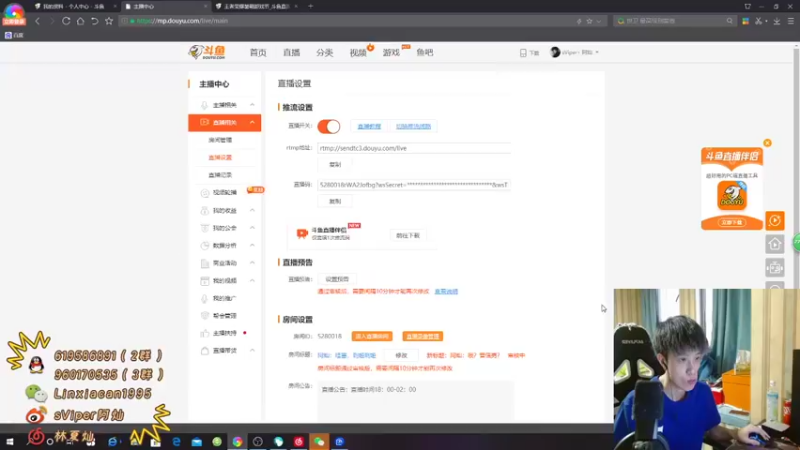
Task: Click the room announcement text area
Action: click(x=415, y=401)
